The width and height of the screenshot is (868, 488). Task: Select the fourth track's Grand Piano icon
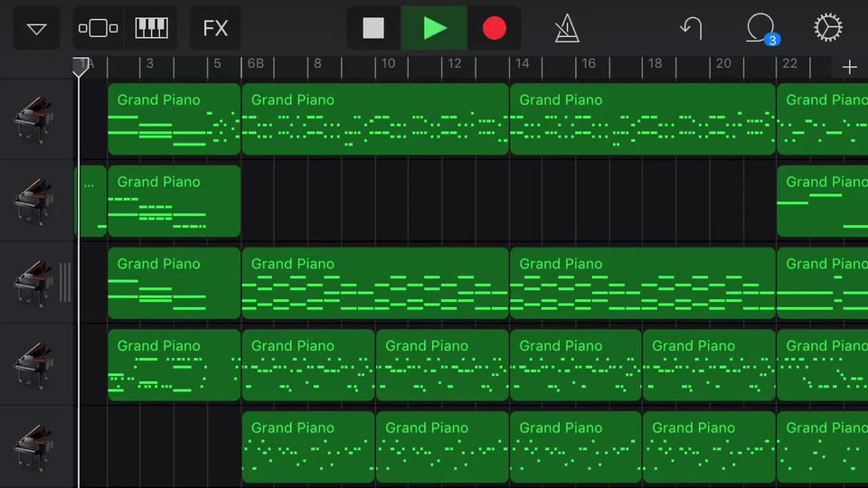click(33, 364)
